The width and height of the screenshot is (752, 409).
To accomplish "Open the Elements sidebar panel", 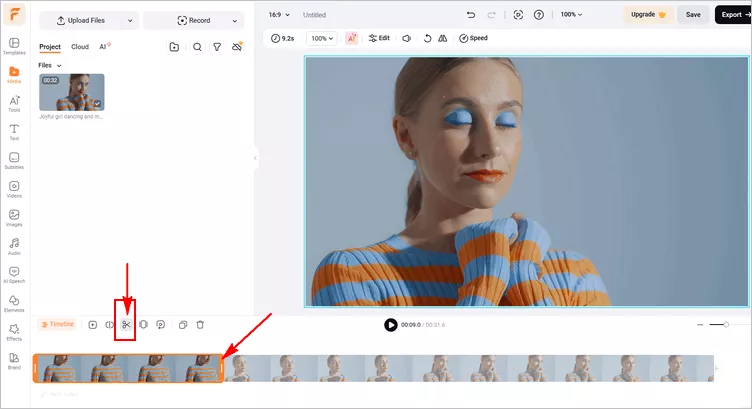I will 14,304.
